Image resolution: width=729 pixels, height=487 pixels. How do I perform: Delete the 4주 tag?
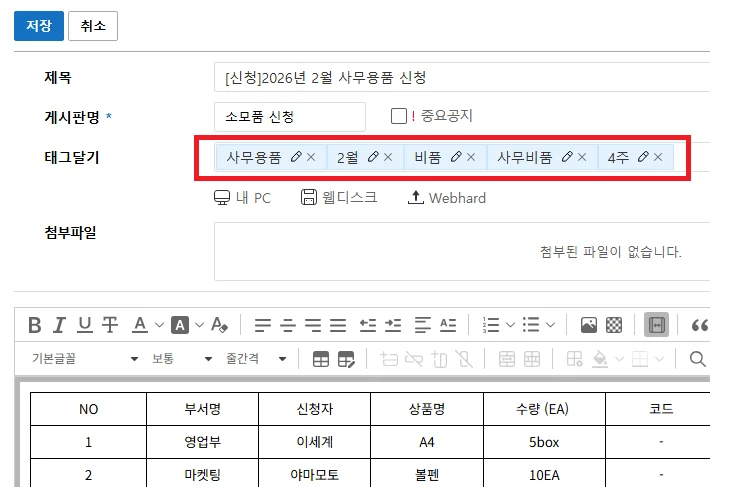(x=658, y=157)
